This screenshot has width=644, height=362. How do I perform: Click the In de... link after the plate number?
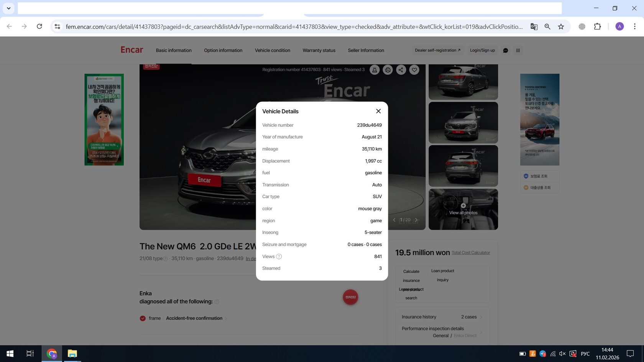[x=251, y=259]
